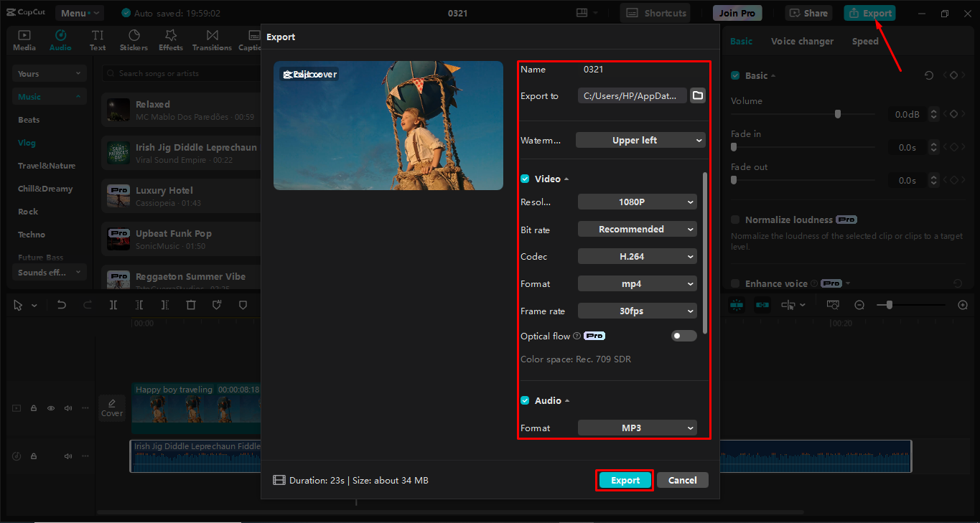Viewport: 980px width, 523px height.
Task: Select the Techno music category
Action: pos(31,234)
